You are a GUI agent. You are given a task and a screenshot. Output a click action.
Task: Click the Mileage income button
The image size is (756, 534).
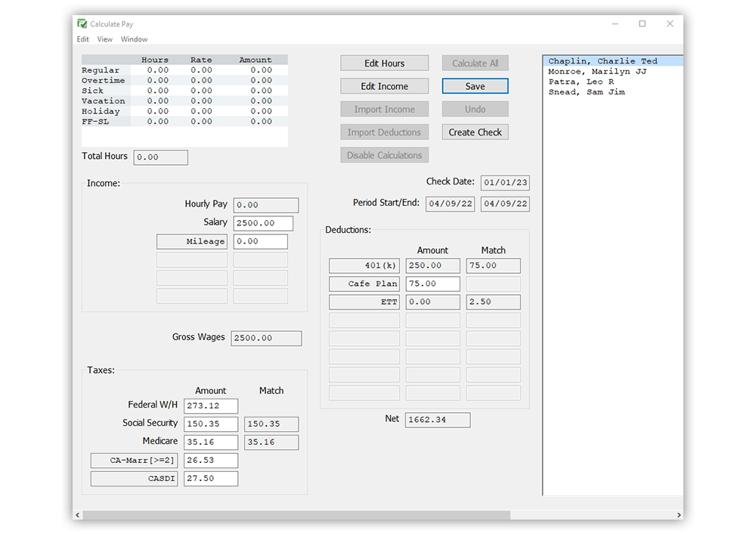(191, 241)
